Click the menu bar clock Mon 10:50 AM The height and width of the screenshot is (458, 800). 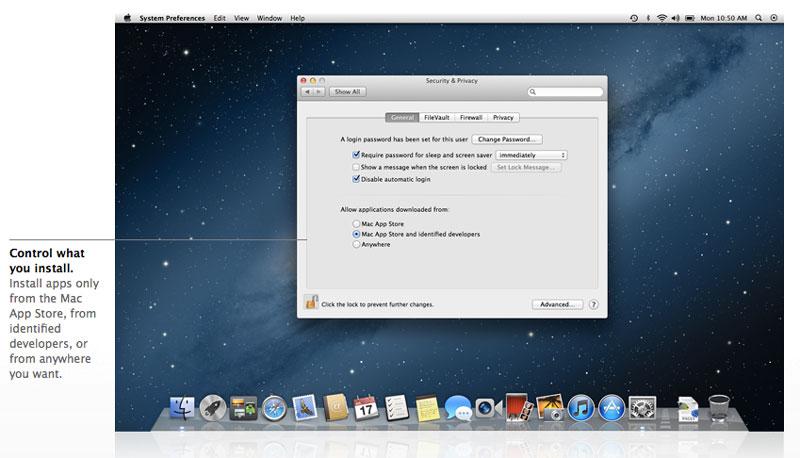tap(723, 18)
